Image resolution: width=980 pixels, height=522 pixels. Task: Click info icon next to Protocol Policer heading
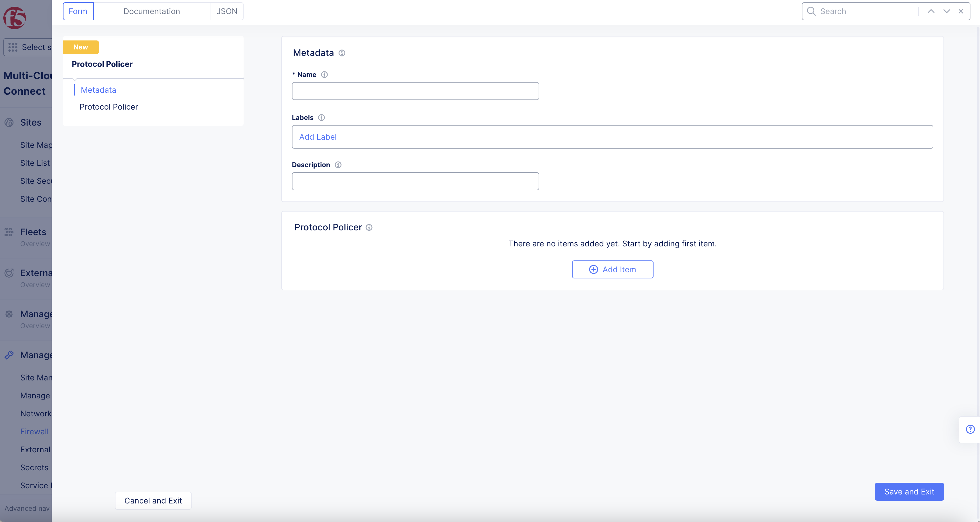coord(369,228)
